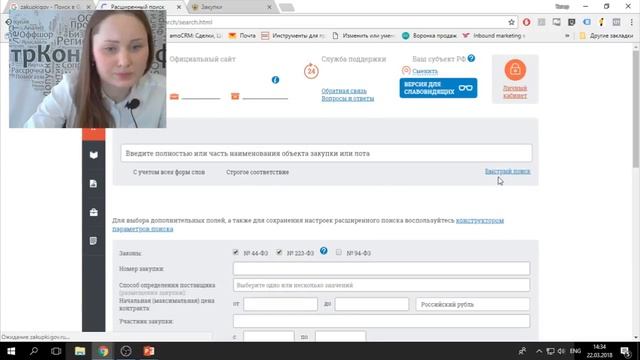
Task: Click the Быстрый поиск link
Action: pyautogui.click(x=507, y=171)
